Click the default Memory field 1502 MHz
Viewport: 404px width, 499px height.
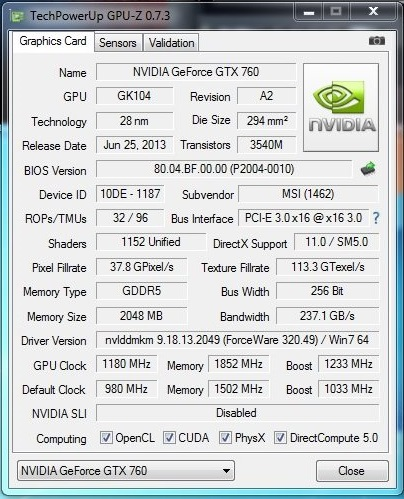click(238, 389)
